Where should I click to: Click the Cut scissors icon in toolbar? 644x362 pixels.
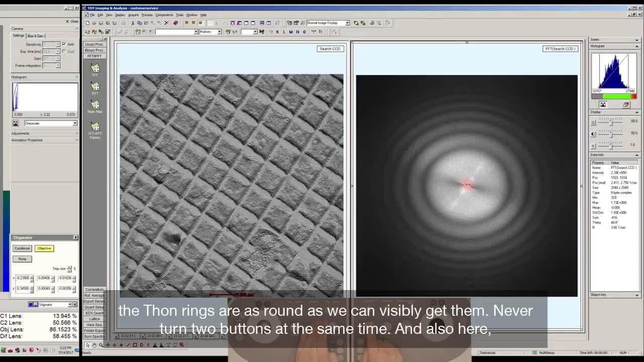[x=133, y=23]
